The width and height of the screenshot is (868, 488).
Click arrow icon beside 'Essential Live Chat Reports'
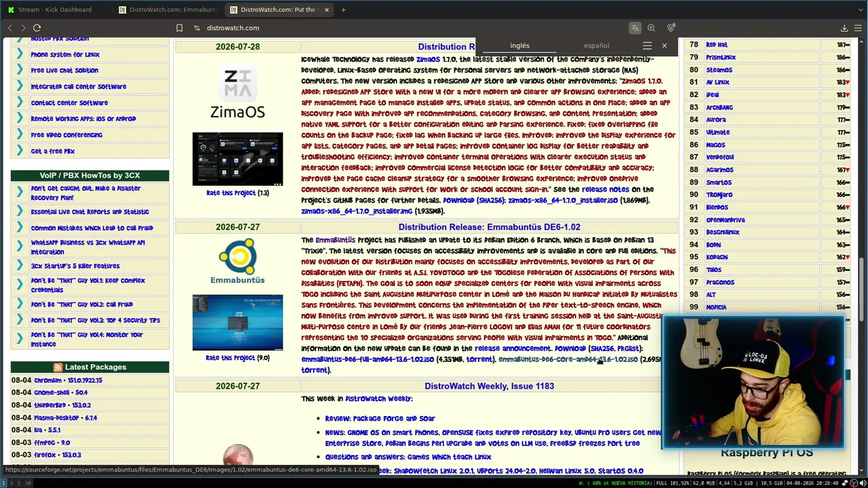[x=20, y=211]
